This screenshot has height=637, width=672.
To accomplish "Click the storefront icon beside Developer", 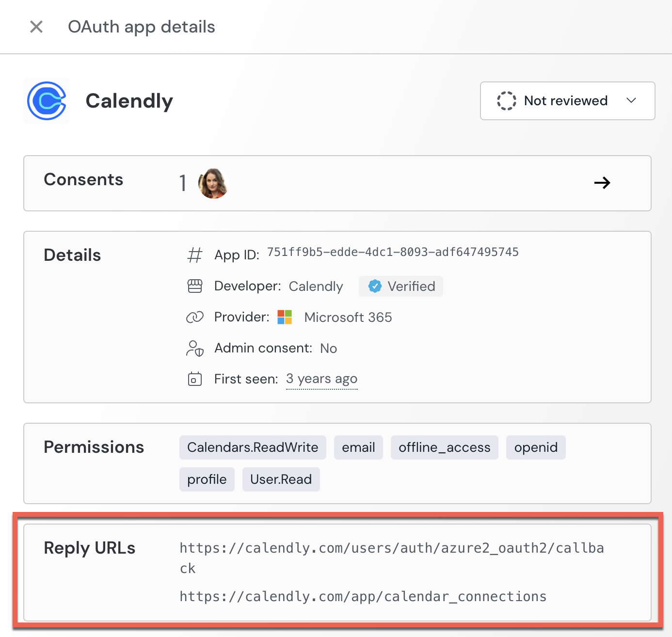I will pyautogui.click(x=195, y=286).
